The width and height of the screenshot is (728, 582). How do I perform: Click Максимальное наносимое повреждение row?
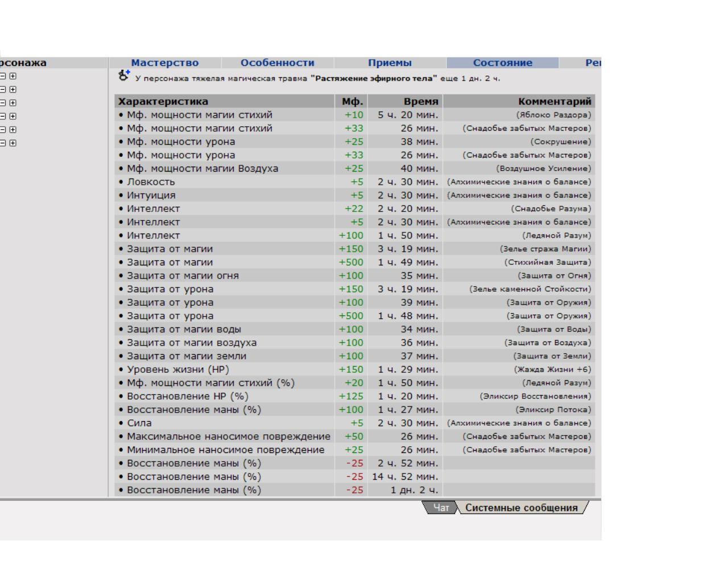click(x=355, y=436)
